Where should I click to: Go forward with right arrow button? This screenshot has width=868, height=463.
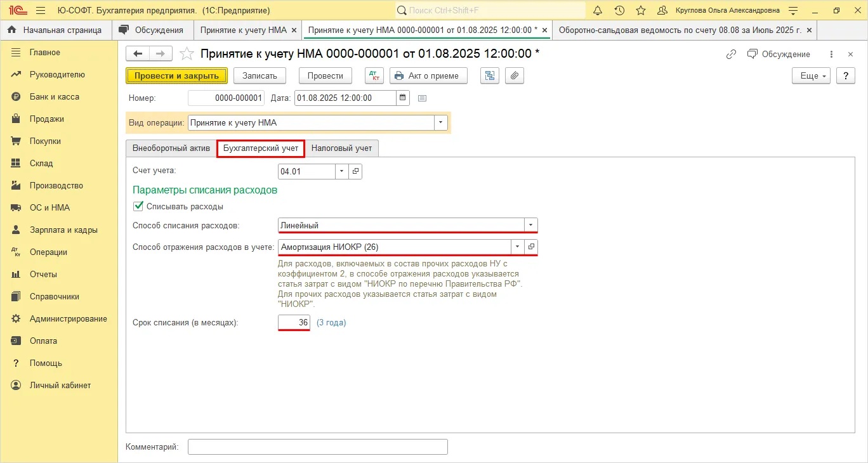(161, 54)
